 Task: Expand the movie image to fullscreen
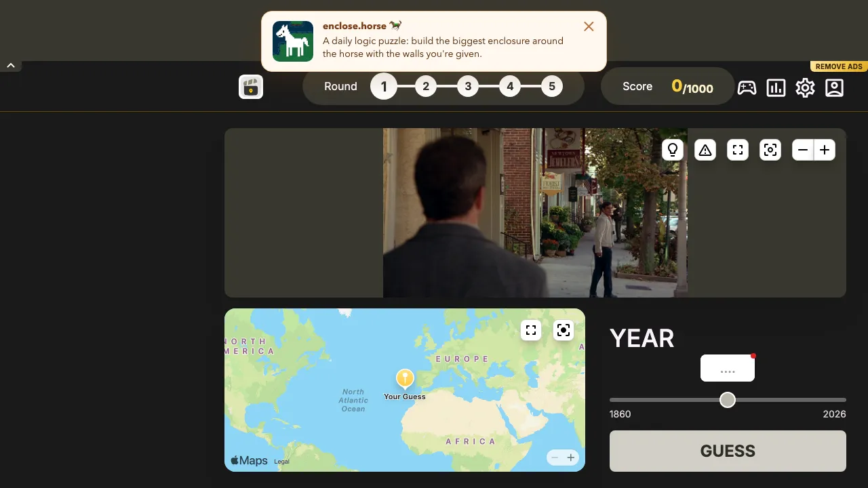pos(738,150)
